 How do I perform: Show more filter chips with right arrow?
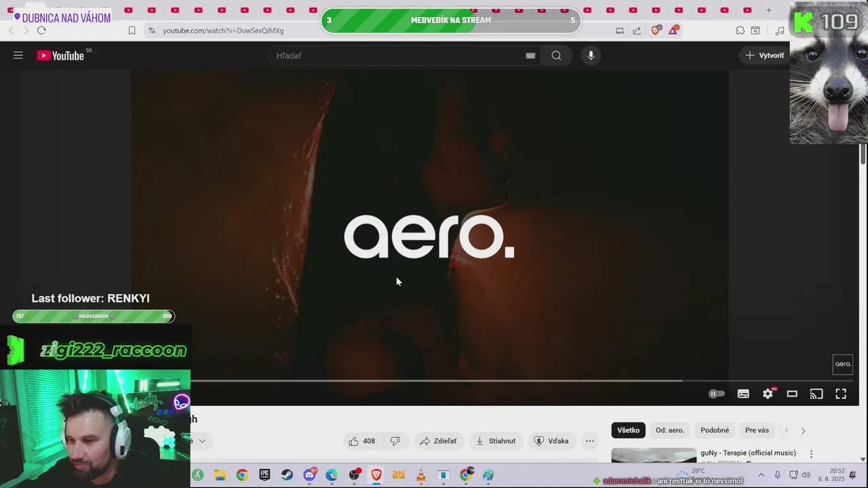point(803,430)
